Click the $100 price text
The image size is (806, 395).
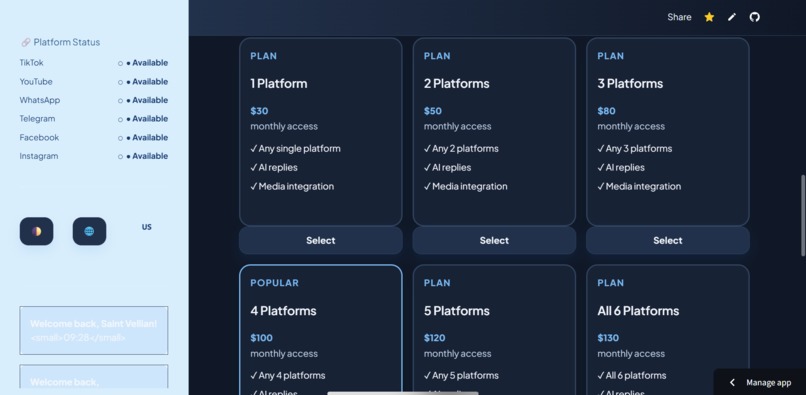click(262, 338)
